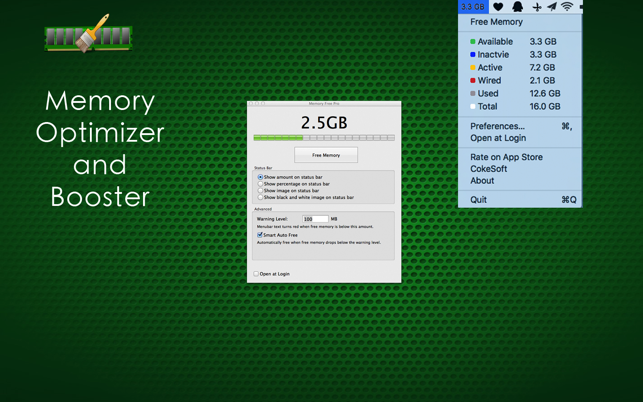Click Quit in the status menu
The height and width of the screenshot is (402, 643).
(x=479, y=200)
